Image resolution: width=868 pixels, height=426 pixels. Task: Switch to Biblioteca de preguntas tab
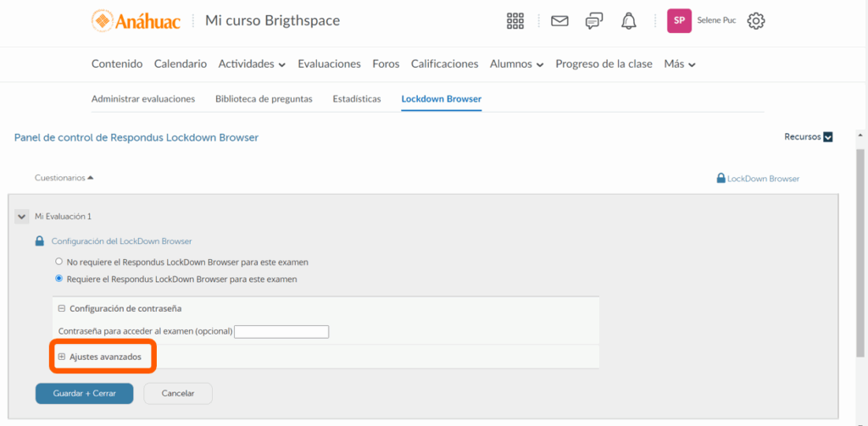pyautogui.click(x=264, y=99)
